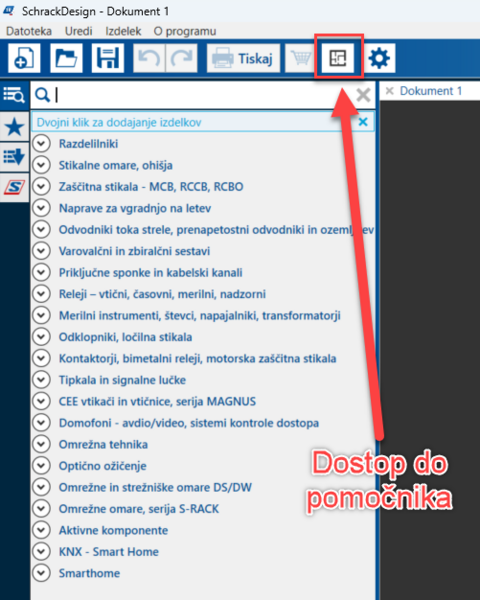Select Aktivne komponente category

pyautogui.click(x=113, y=530)
